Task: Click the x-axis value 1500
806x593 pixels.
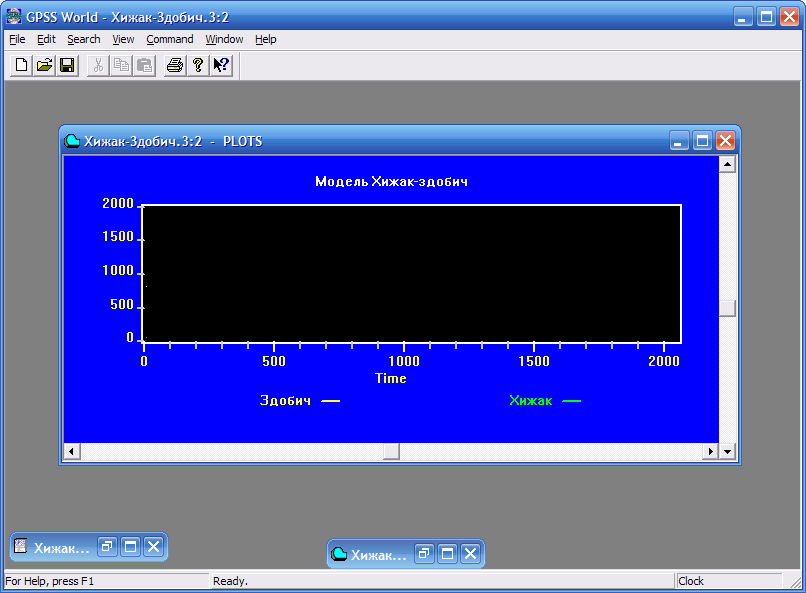Action: click(534, 361)
